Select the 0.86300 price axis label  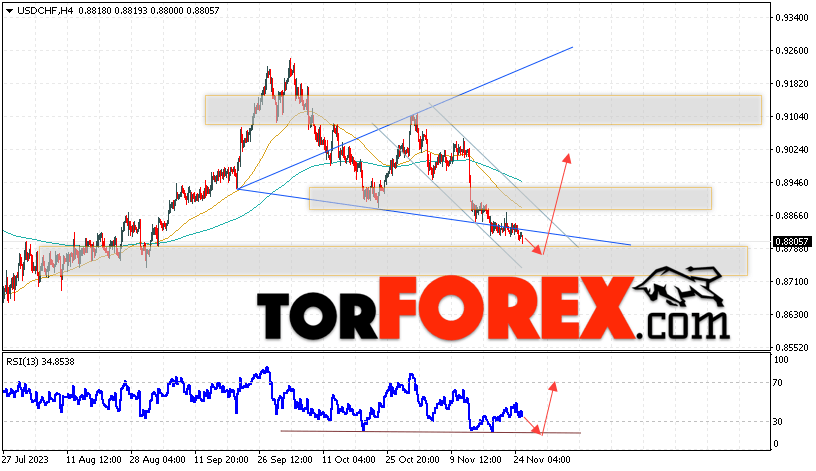pos(792,314)
